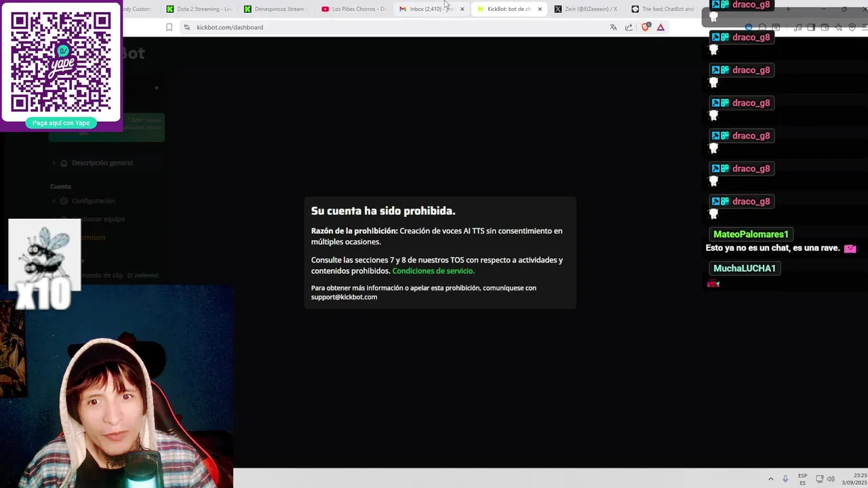This screenshot has height=488, width=868.
Task: Click the Brave Rewards triangle icon
Action: pos(660,27)
